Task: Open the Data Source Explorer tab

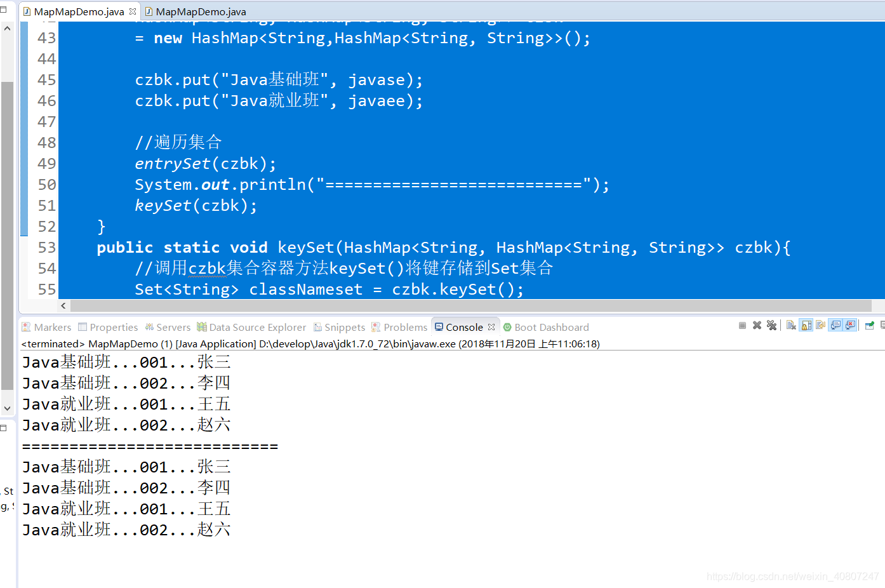Action: pos(251,327)
